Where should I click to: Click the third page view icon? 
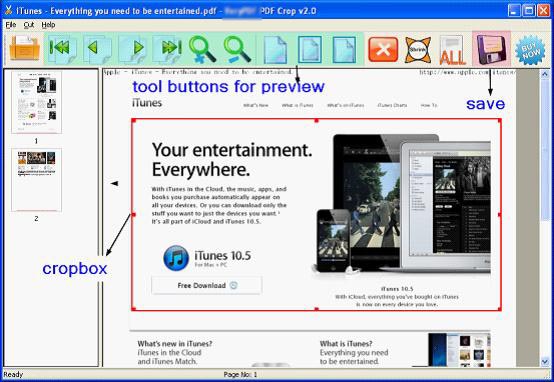(x=344, y=49)
